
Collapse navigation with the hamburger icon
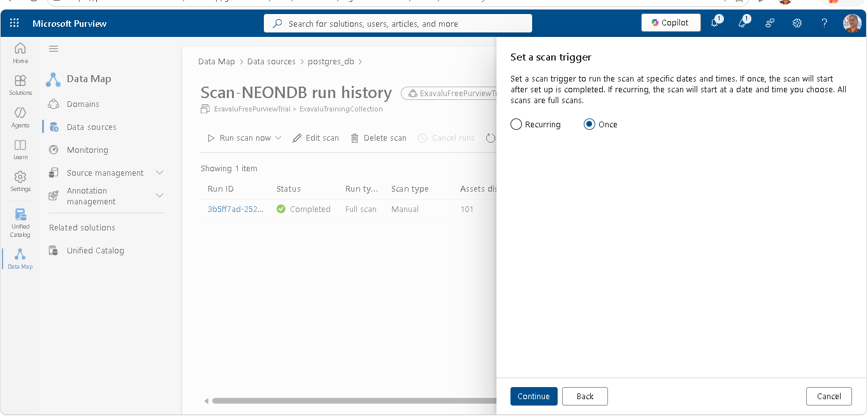(54, 49)
